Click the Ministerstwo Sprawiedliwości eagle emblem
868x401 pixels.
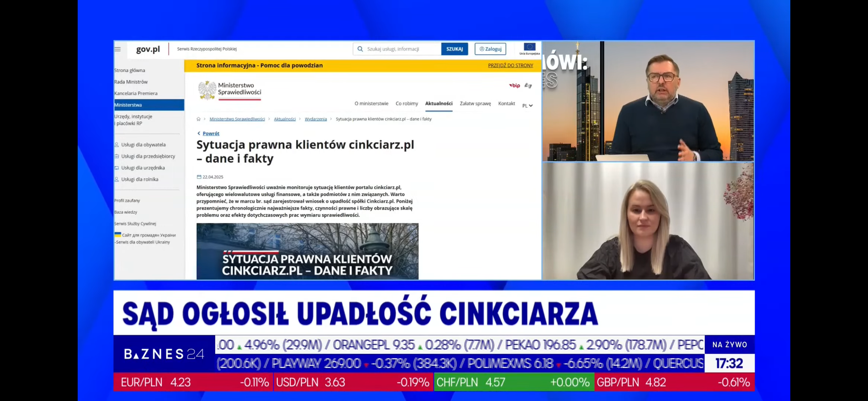point(207,90)
